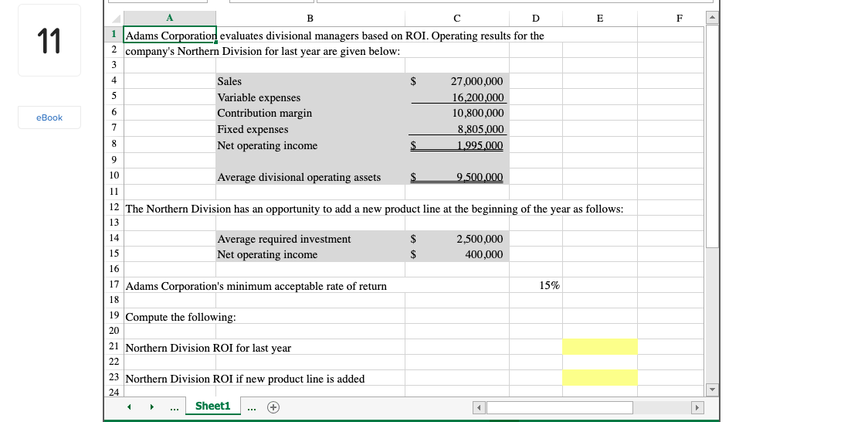
Task: Select yellow answer cell for ROI with new line
Action: (599, 378)
